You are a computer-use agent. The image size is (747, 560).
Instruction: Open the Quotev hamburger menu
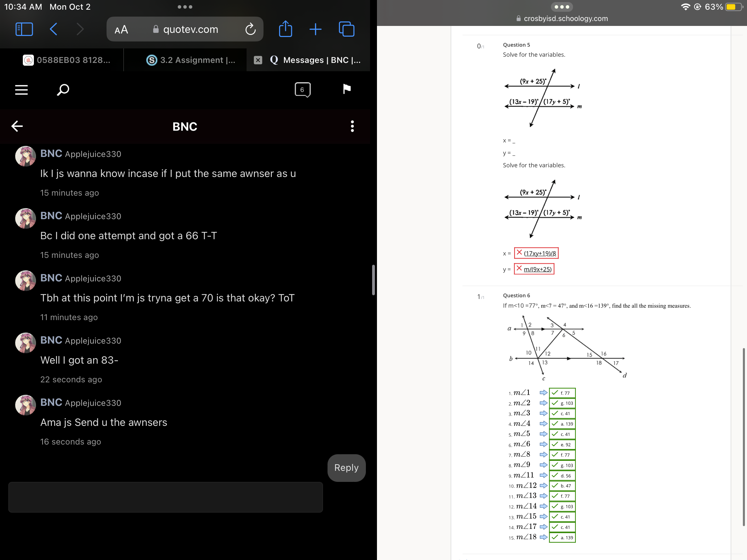pyautogui.click(x=21, y=90)
